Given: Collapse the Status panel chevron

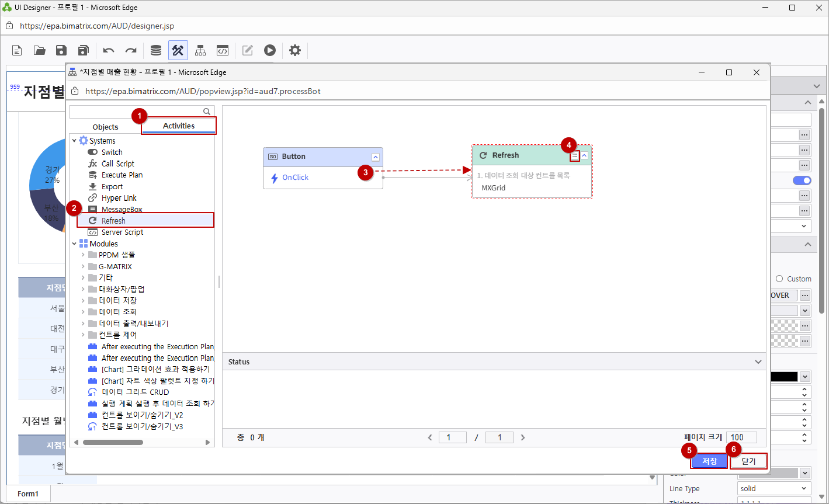Looking at the screenshot, I should (758, 362).
